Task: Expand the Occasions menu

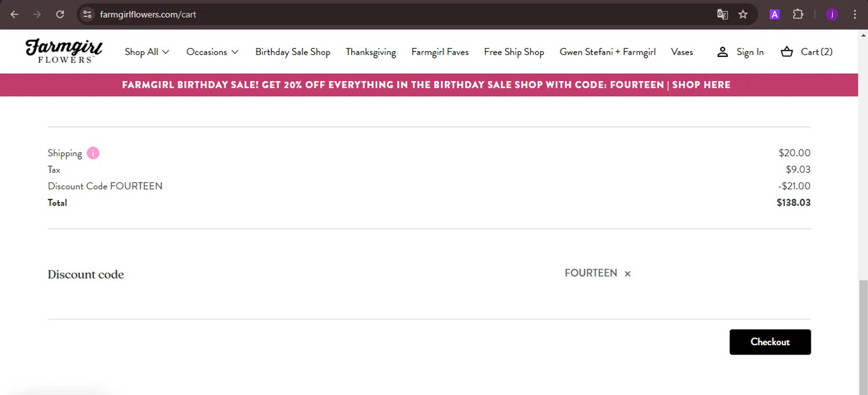Action: pyautogui.click(x=212, y=52)
